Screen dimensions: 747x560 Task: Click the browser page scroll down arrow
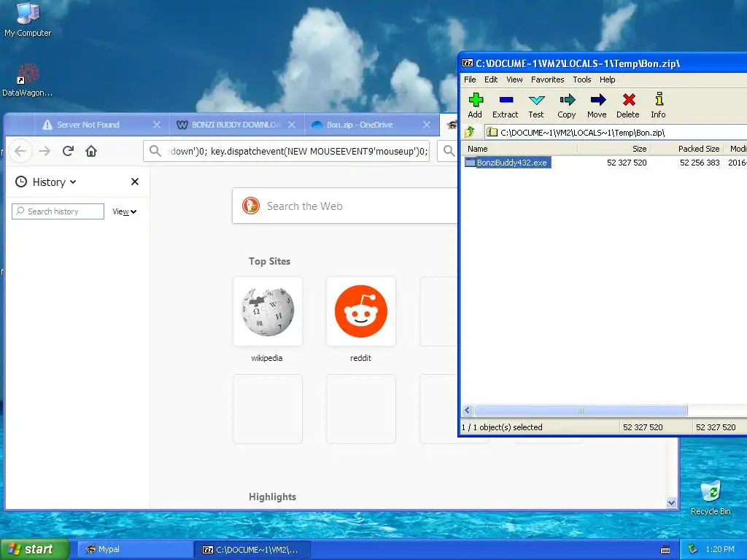click(x=671, y=502)
